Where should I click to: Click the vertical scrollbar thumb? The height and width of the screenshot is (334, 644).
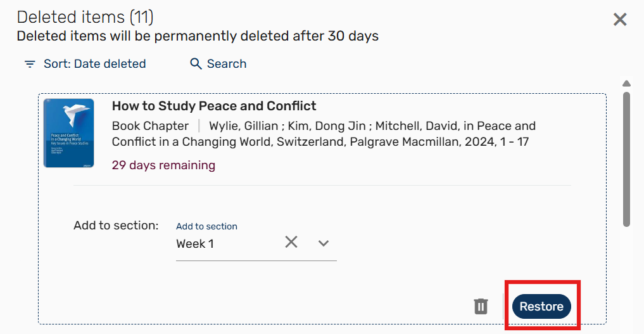[x=626, y=158]
